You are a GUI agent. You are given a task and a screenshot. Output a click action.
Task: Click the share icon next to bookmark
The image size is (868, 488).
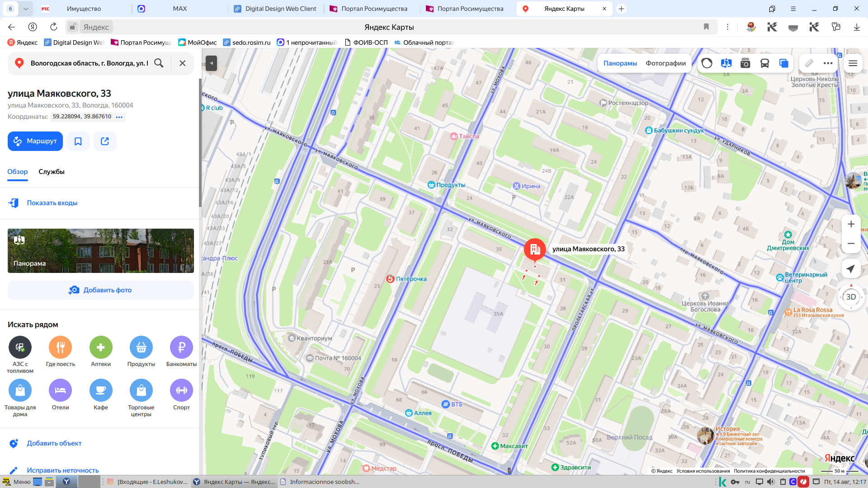coord(105,141)
